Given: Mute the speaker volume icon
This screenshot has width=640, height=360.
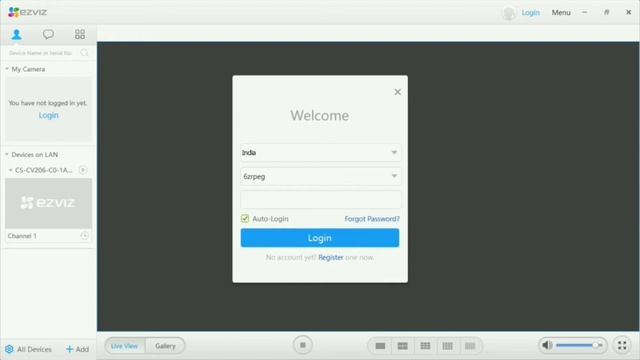Looking at the screenshot, I should [x=547, y=345].
